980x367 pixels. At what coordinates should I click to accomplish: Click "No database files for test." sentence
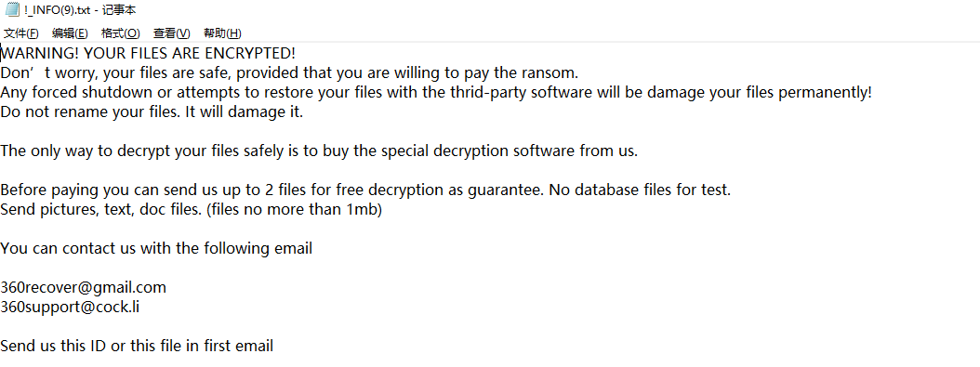click(640, 190)
